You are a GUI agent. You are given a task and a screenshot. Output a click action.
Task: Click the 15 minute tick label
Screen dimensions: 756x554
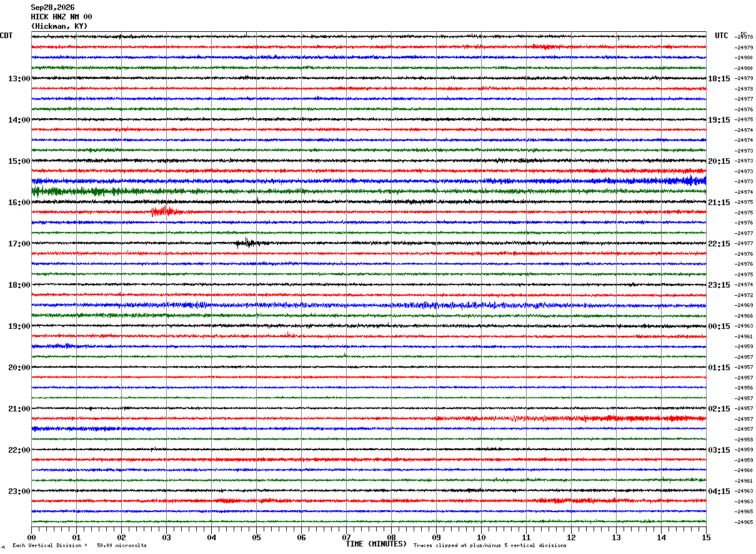click(x=706, y=538)
